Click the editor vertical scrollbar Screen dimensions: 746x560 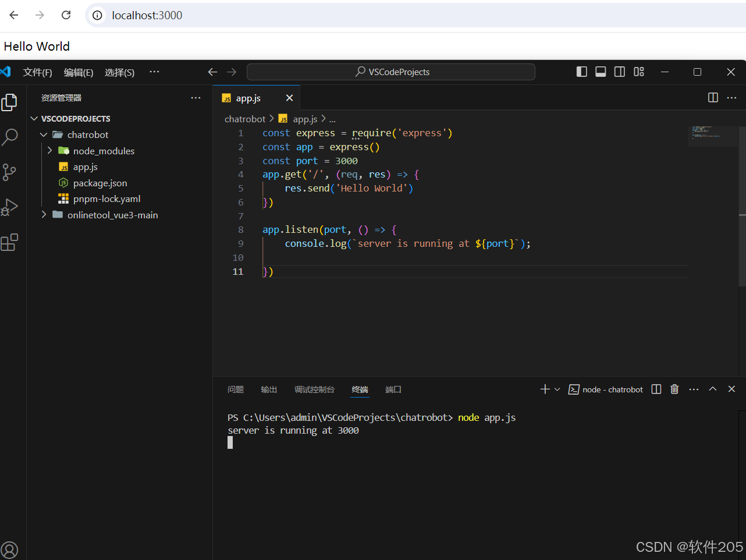(x=743, y=206)
